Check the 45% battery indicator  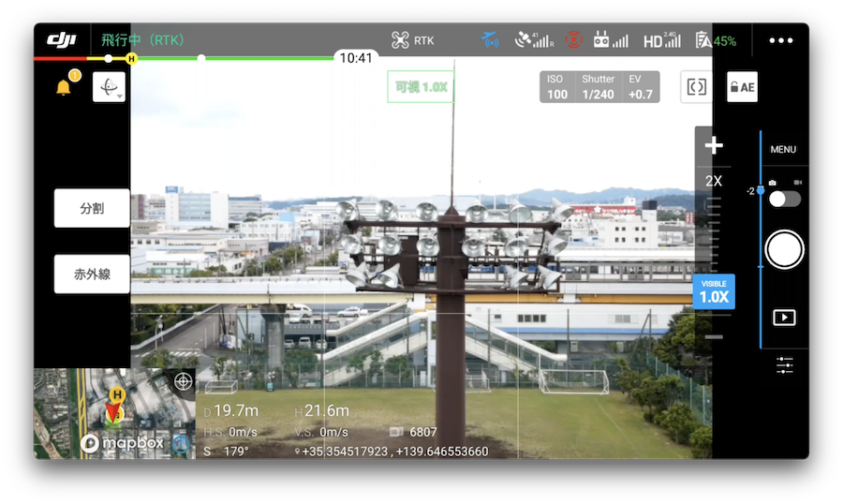(716, 40)
